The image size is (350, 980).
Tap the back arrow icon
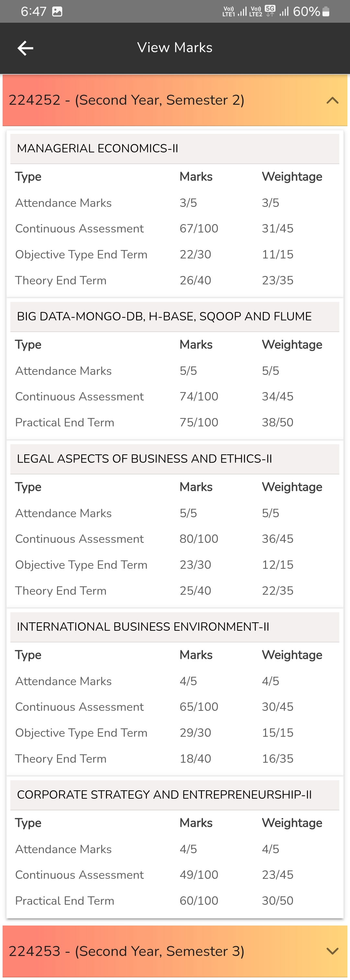tap(26, 48)
